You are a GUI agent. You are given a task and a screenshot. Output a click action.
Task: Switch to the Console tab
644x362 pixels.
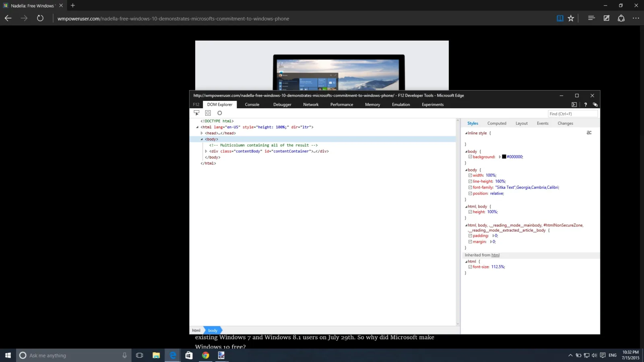[x=252, y=105]
